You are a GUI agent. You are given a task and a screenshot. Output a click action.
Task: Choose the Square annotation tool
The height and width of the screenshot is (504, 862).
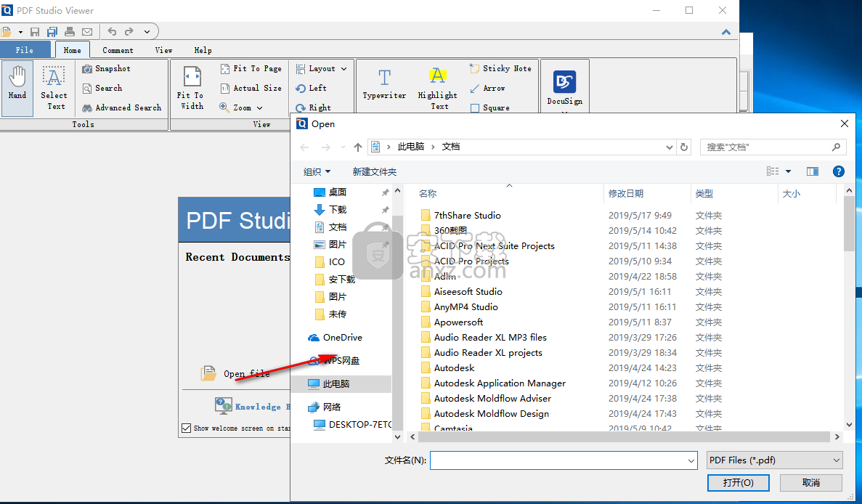click(x=490, y=107)
